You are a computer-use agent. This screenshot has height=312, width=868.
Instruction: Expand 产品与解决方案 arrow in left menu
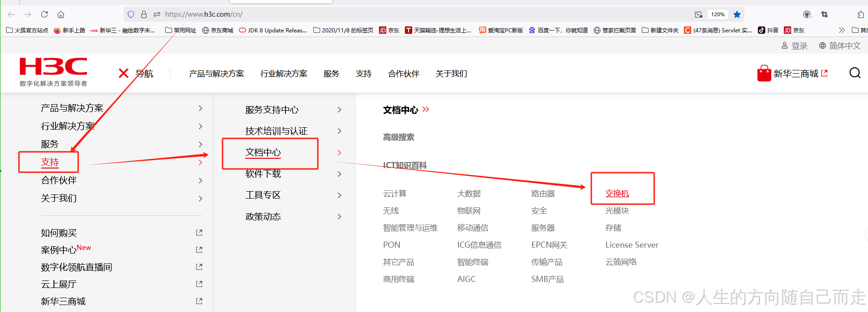click(x=200, y=108)
